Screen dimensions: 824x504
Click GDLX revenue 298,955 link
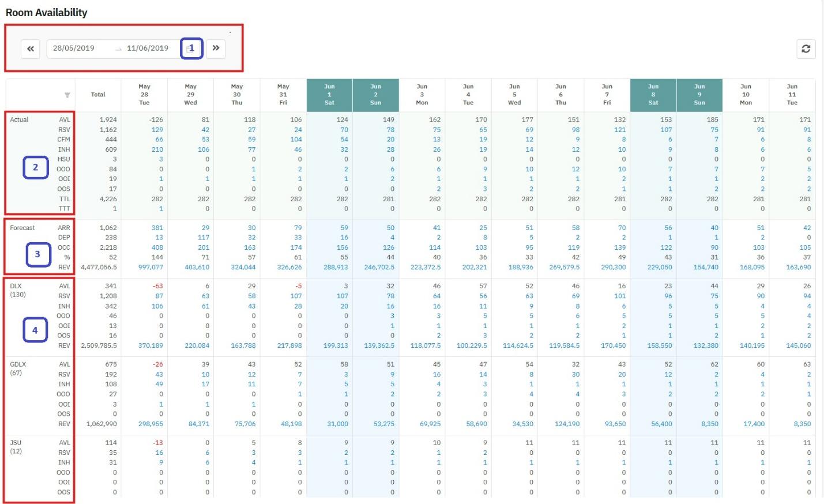150,424
